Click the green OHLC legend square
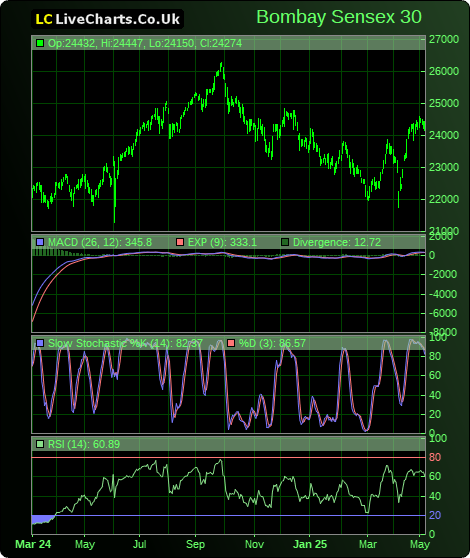This screenshot has width=470, height=558. pyautogui.click(x=40, y=43)
